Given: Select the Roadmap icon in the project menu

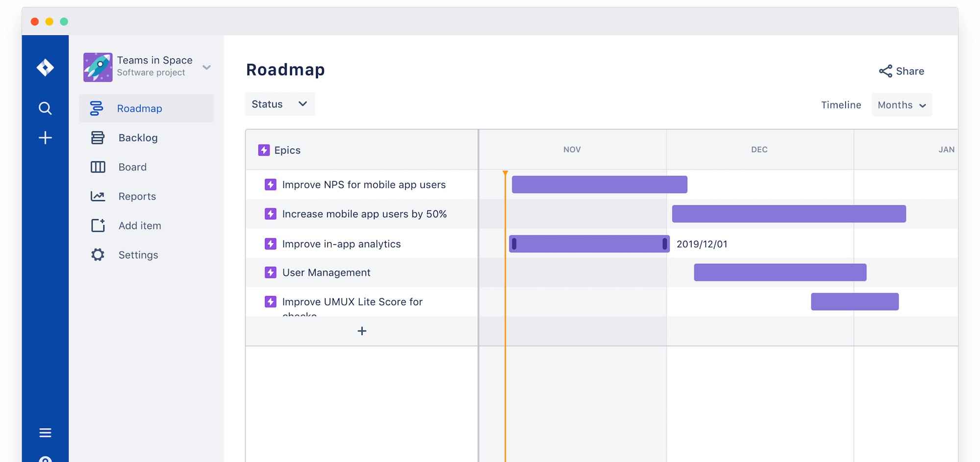Looking at the screenshot, I should pos(97,108).
